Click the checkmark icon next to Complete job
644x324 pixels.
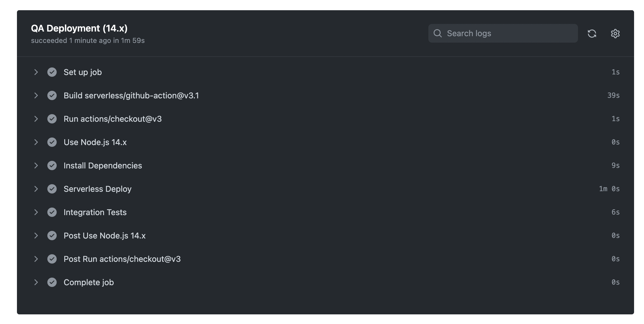click(52, 282)
